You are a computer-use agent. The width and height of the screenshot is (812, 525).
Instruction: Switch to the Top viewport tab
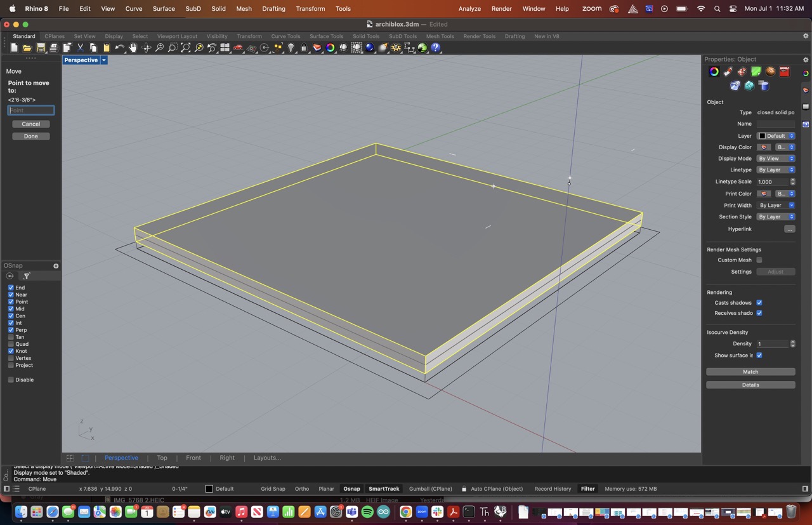(x=162, y=458)
